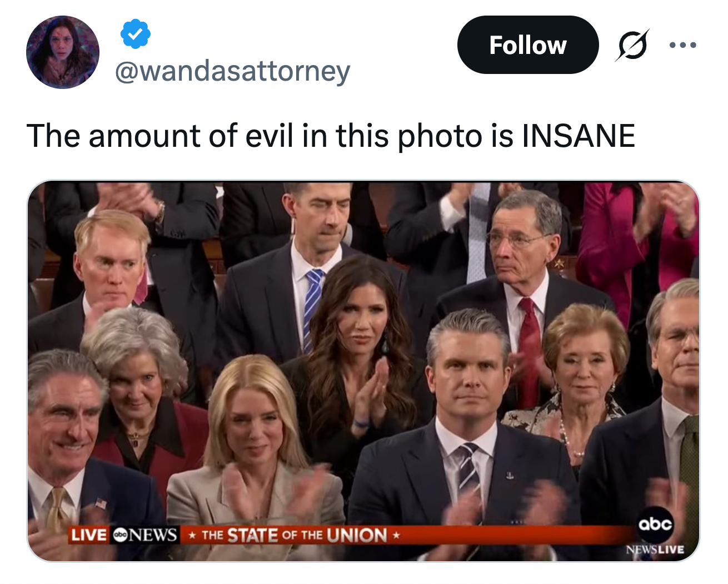Click the abc News Live logo watermark
Image resolution: width=728 pixels, height=584 pixels.
[655, 533]
